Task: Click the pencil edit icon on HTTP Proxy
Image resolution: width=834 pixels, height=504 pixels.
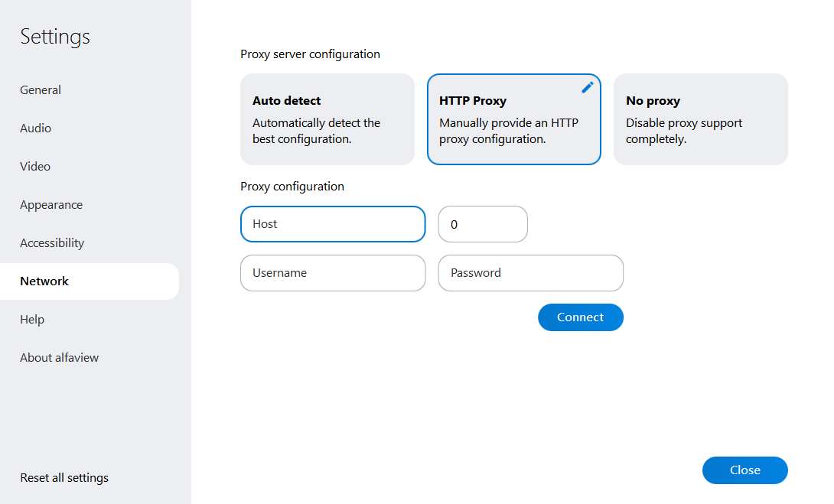Action: pyautogui.click(x=588, y=87)
